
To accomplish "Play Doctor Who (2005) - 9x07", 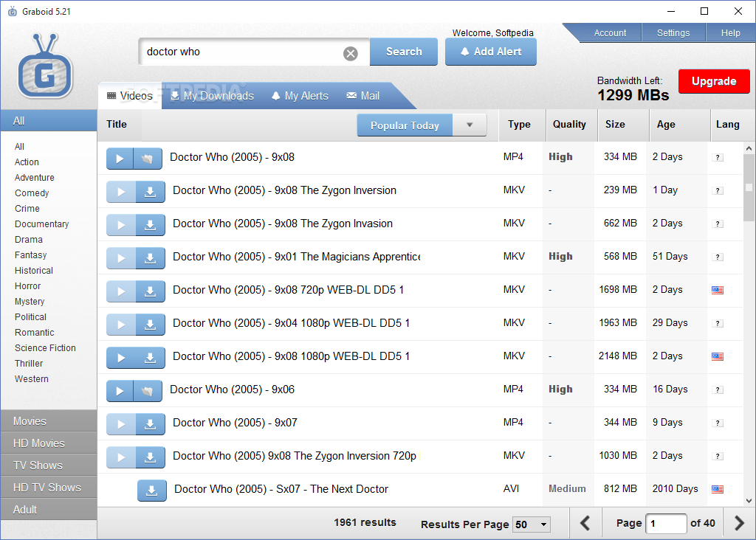I will coord(121,424).
